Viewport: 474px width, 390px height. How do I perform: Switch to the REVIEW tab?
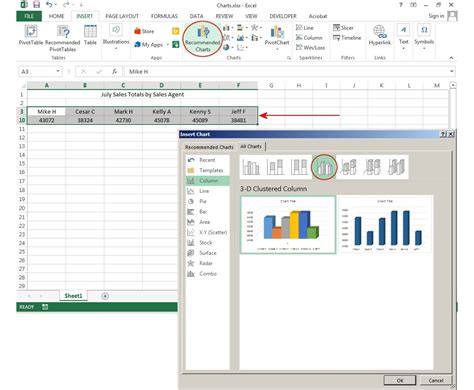pos(224,16)
